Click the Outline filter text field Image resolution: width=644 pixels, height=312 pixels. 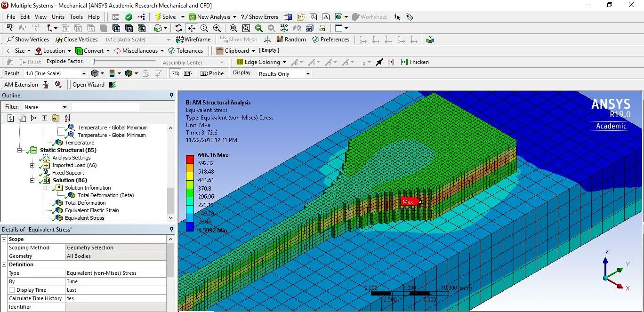[105, 107]
